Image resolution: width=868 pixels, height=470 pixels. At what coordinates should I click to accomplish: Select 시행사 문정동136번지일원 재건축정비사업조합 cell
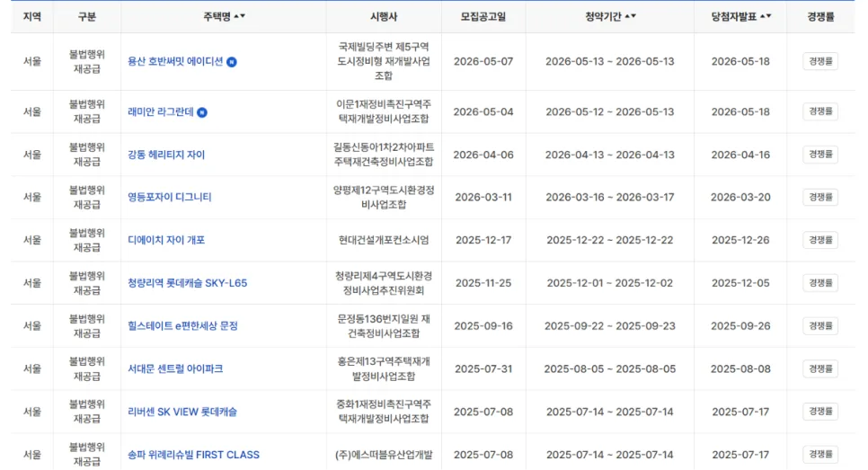tap(384, 325)
